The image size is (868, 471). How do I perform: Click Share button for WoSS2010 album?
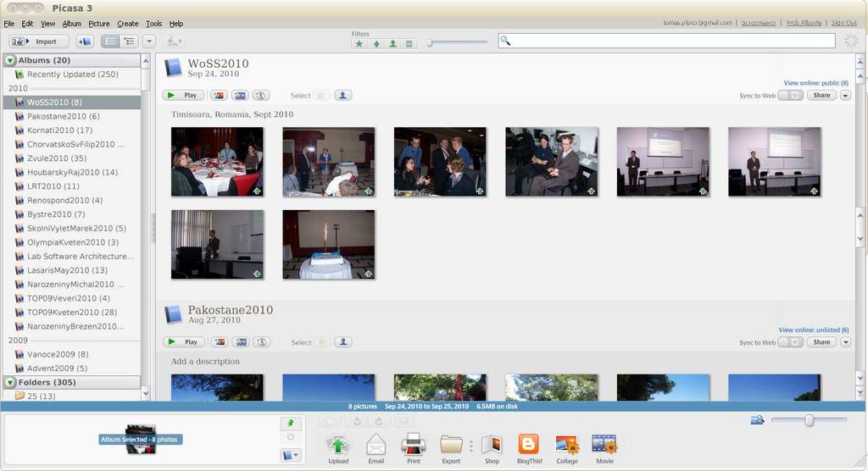[x=821, y=95]
